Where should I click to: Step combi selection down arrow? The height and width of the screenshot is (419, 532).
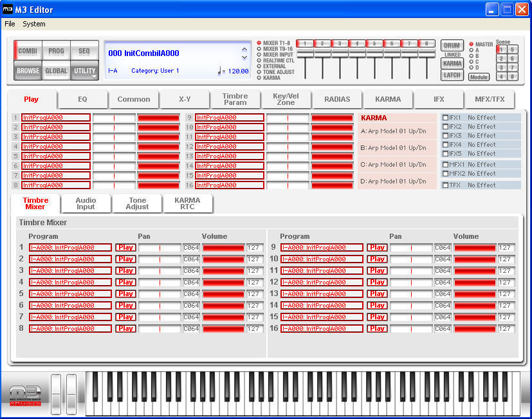click(x=244, y=58)
